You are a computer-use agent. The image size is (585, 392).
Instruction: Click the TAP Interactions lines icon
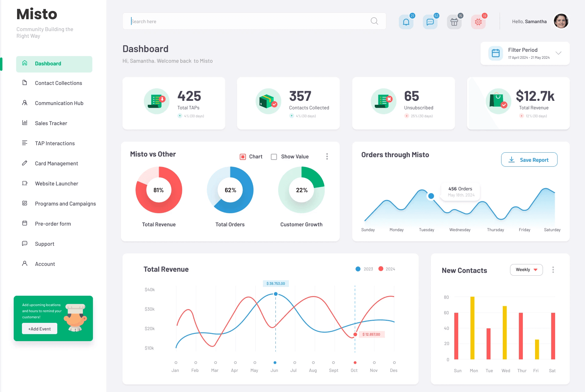(25, 143)
